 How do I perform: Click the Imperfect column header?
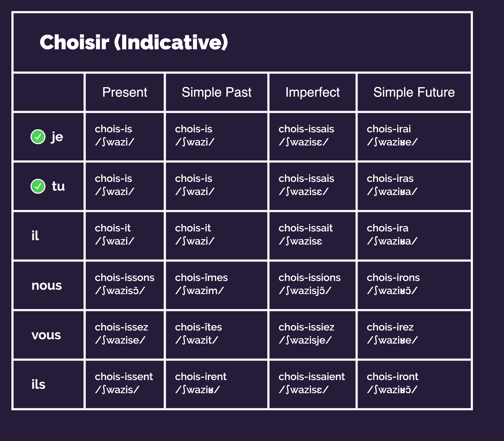coord(312,92)
